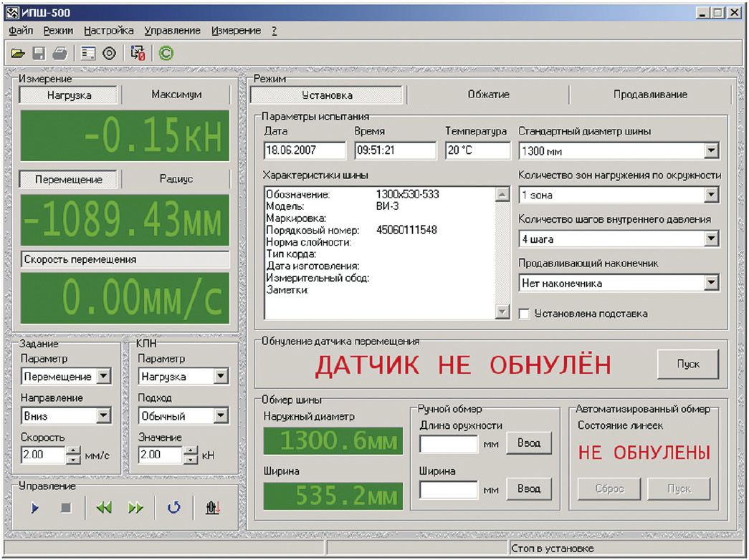Click the blue circular return arrow icon
This screenshot has height=560, width=749.
174,508
